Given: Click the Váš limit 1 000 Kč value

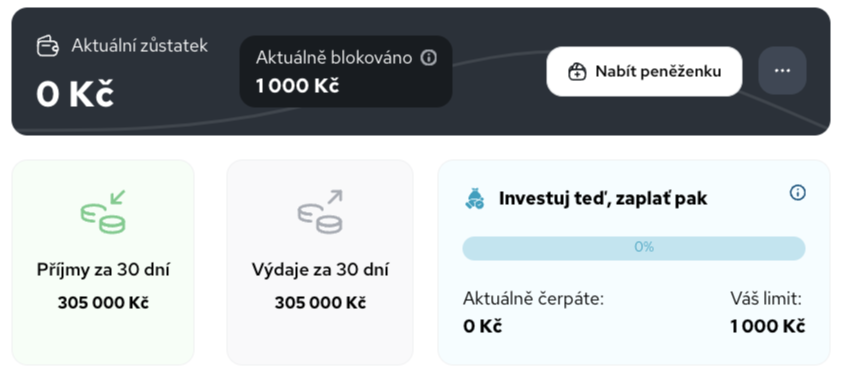Looking at the screenshot, I should click(767, 327).
